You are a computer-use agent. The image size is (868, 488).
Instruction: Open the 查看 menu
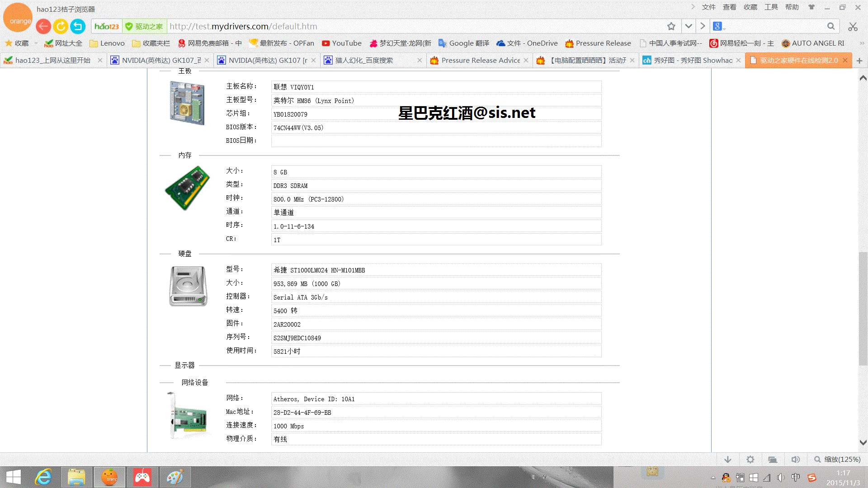pos(729,7)
